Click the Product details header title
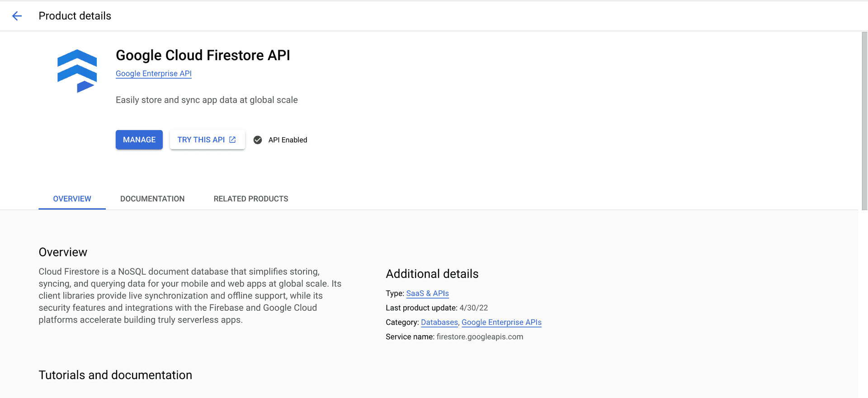The width and height of the screenshot is (868, 398). click(x=75, y=16)
